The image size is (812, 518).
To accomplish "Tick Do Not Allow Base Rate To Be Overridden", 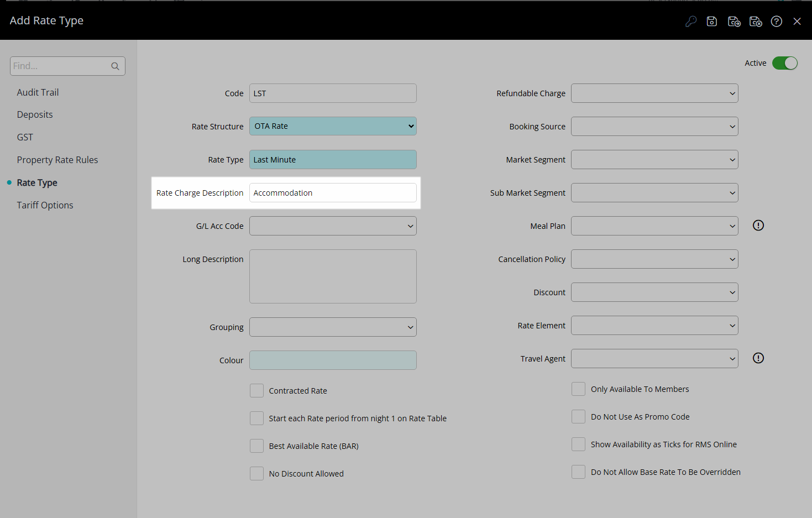I will point(578,472).
